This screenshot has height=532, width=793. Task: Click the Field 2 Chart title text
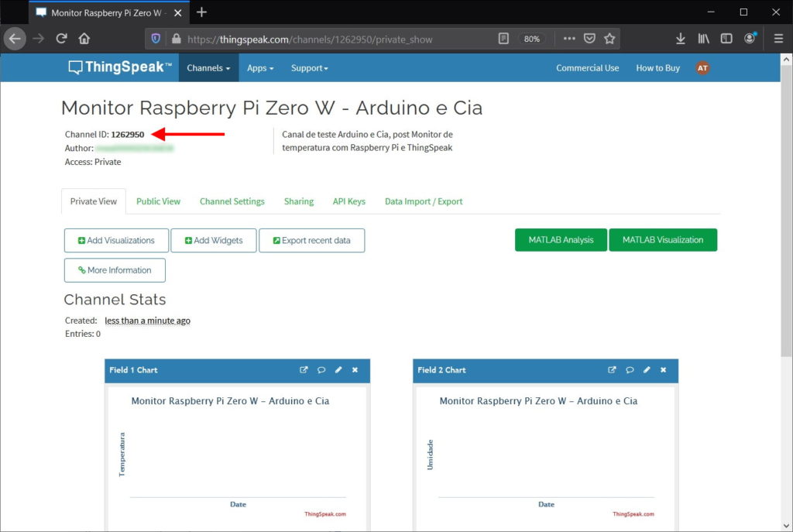pyautogui.click(x=441, y=370)
